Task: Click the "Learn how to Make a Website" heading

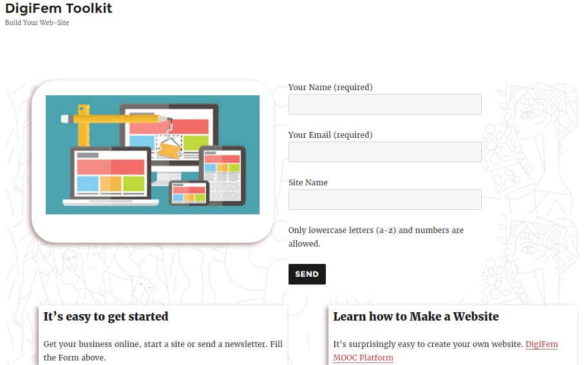Action: click(x=415, y=317)
